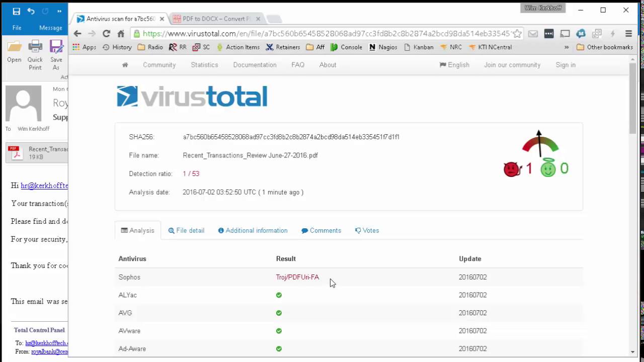Open the Apps bookmark shortcut
The height and width of the screenshot is (362, 644).
[85, 47]
